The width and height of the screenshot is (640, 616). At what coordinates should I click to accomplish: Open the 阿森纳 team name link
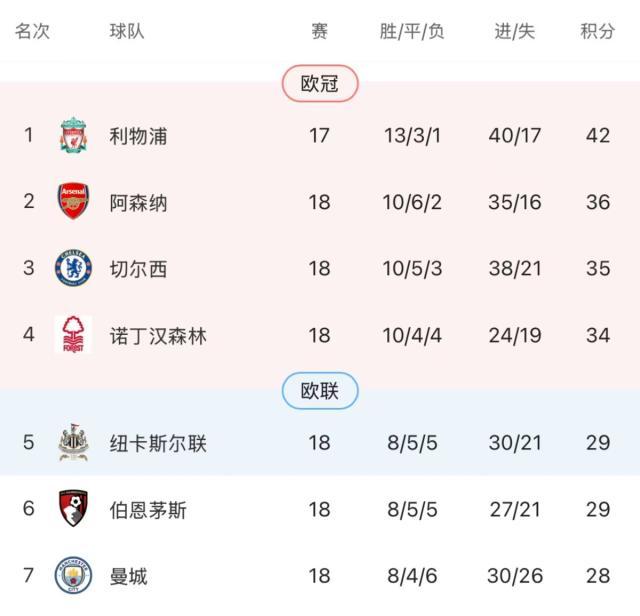[x=138, y=203]
